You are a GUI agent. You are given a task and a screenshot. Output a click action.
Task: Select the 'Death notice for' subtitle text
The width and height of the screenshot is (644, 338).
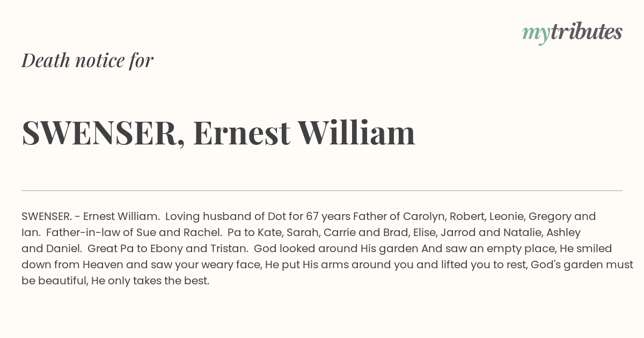pos(87,61)
